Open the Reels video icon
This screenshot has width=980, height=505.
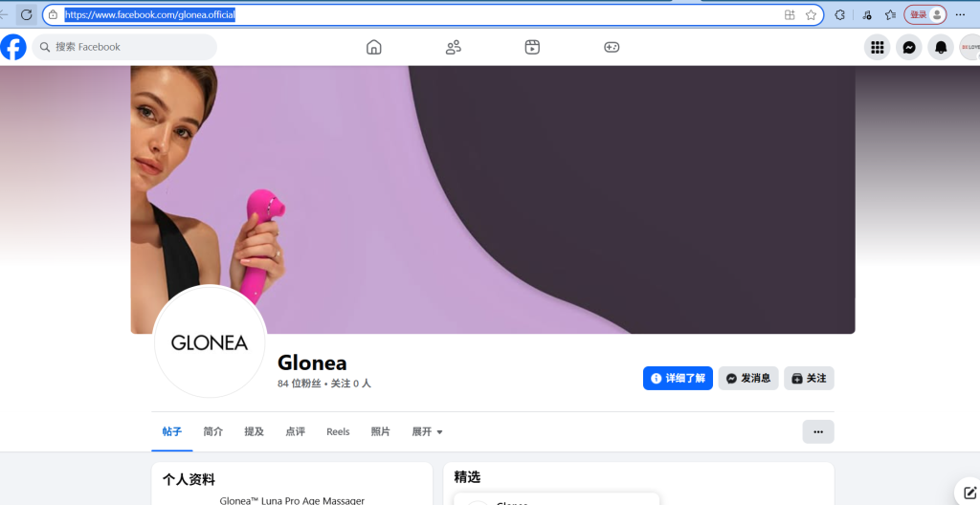click(x=532, y=47)
